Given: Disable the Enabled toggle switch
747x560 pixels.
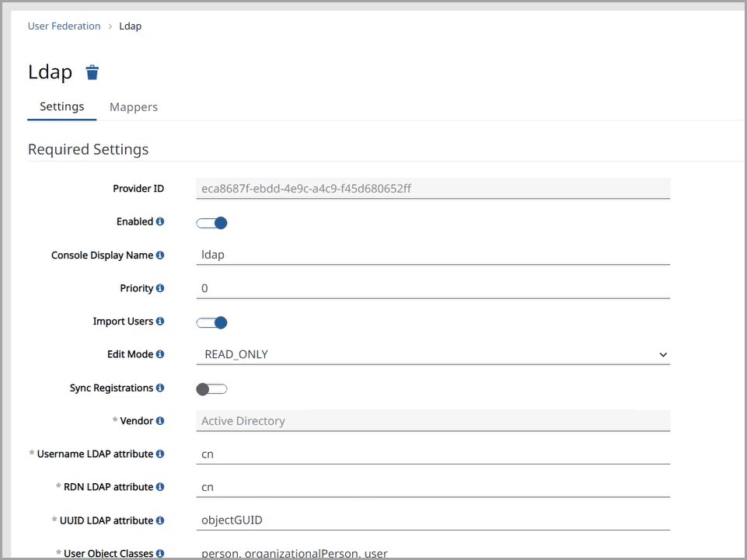Looking at the screenshot, I should [x=211, y=223].
